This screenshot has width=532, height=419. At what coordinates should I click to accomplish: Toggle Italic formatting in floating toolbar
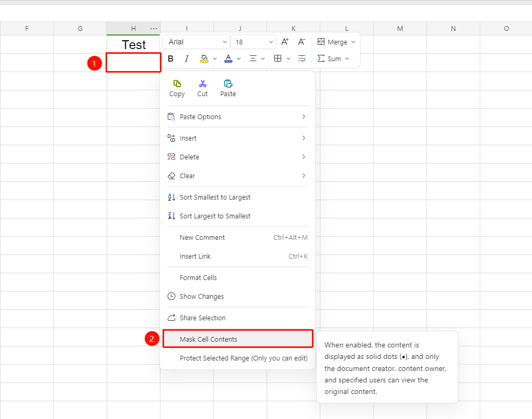(x=187, y=59)
